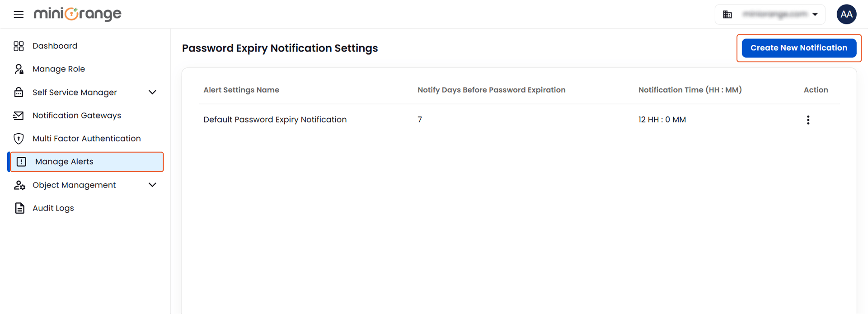The height and width of the screenshot is (314, 868).
Task: Select the Object Management gear-person icon
Action: point(19,185)
